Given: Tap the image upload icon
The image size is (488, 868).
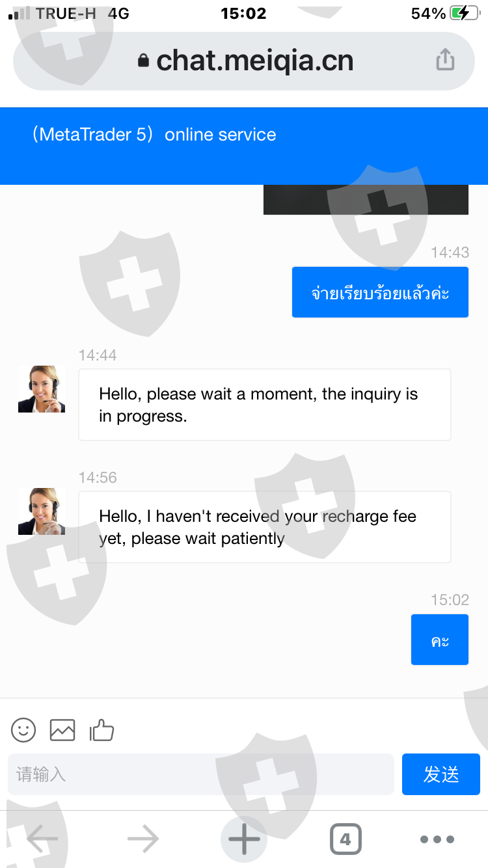Looking at the screenshot, I should click(62, 730).
